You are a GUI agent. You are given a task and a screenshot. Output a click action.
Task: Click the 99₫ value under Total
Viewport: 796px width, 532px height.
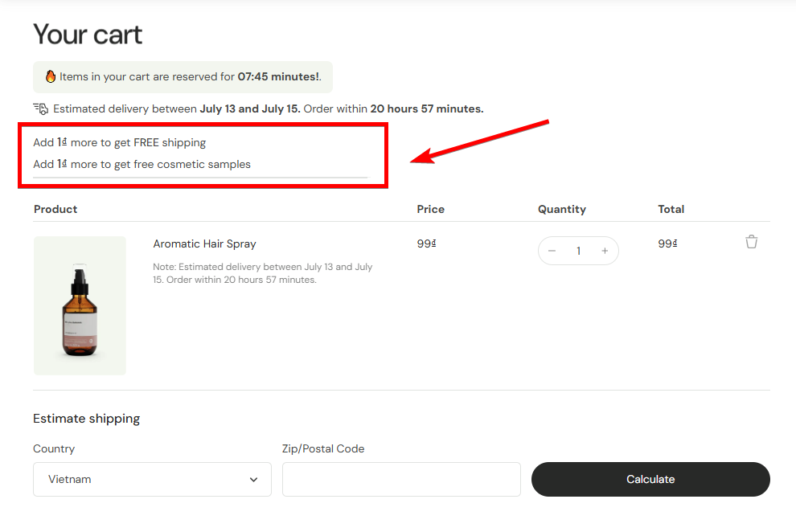[667, 244]
